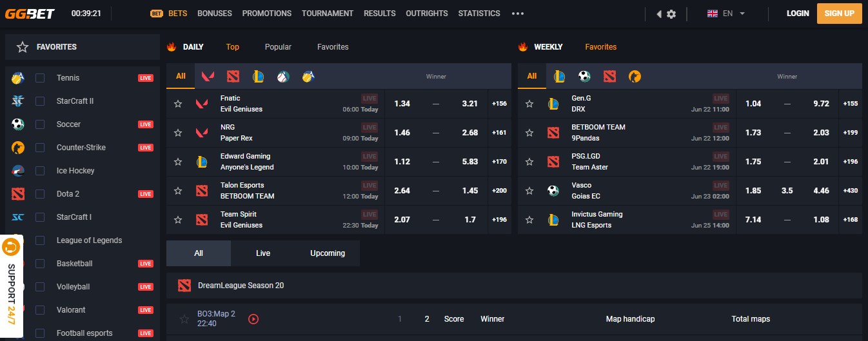Check the Counter-Strike checkbox
This screenshot has height=341, width=868.
tap(40, 148)
